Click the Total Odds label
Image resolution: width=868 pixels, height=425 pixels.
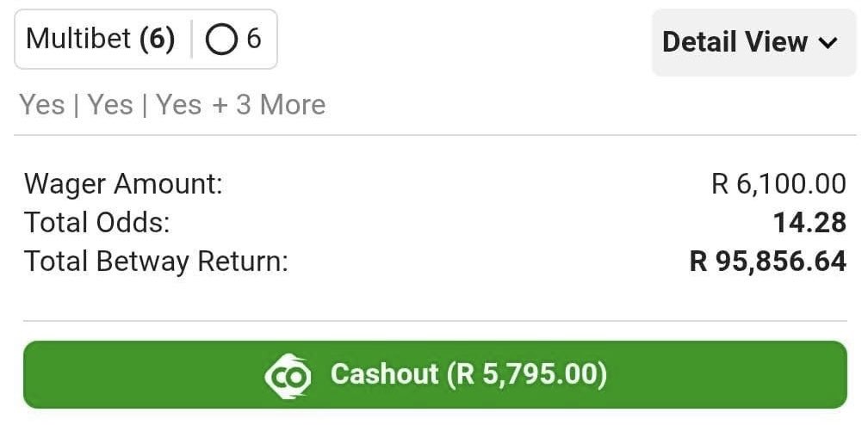[96, 223]
